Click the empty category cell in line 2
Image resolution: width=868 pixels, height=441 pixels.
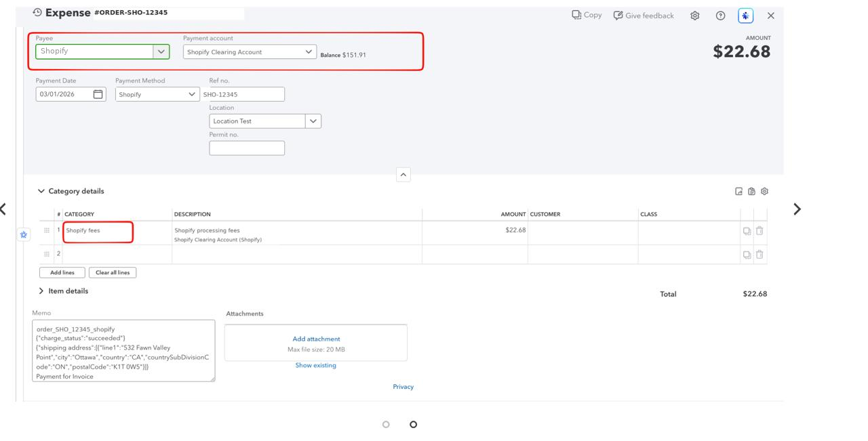(117, 254)
